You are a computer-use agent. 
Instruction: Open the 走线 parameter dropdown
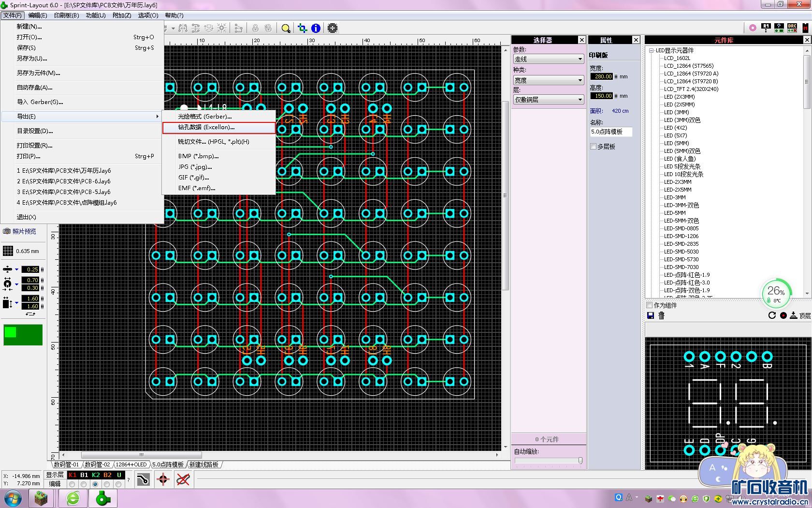[x=549, y=59]
